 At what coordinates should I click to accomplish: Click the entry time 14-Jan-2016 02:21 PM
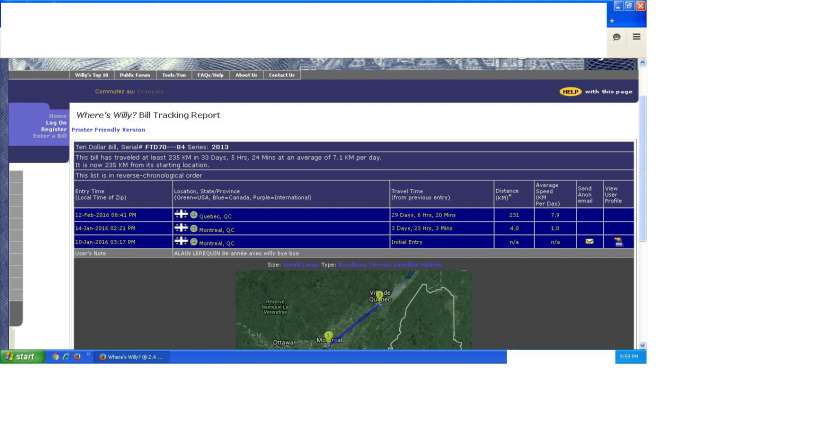[x=105, y=228]
